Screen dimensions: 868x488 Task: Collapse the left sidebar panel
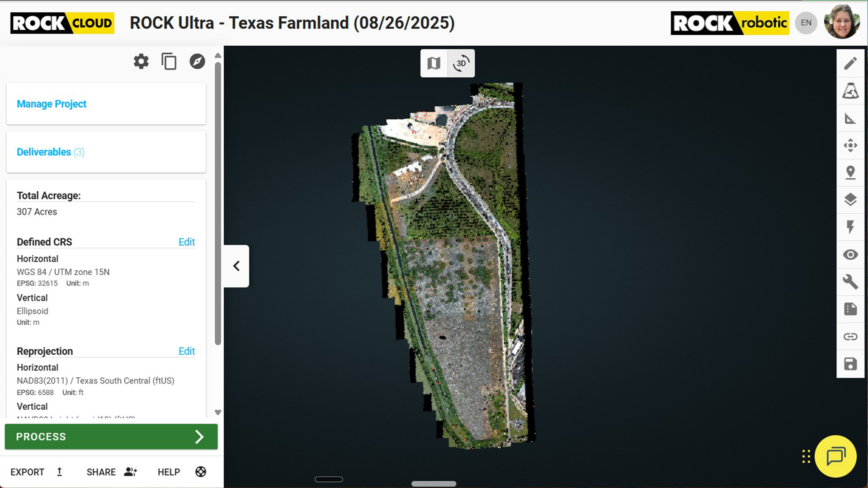pyautogui.click(x=236, y=266)
